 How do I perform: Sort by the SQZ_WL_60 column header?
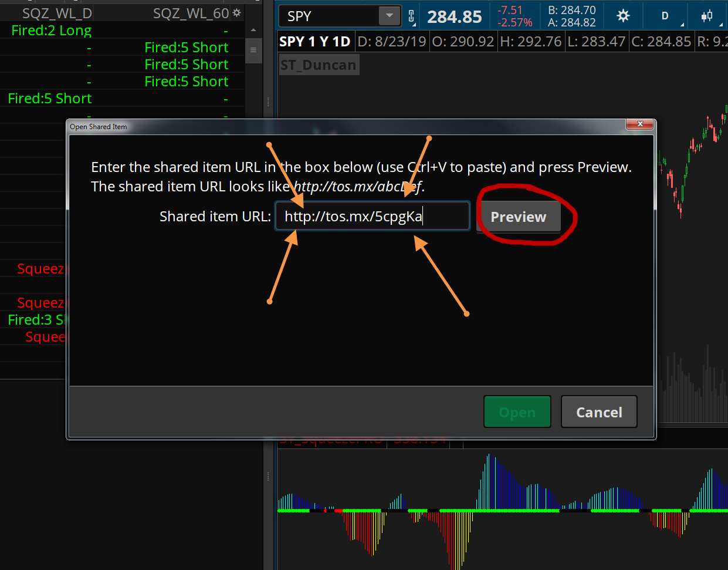(x=191, y=14)
